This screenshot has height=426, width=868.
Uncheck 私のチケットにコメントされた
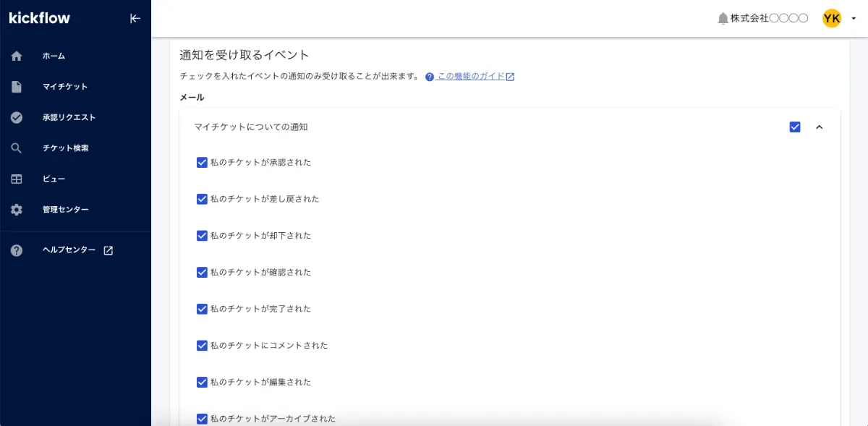[x=202, y=345]
